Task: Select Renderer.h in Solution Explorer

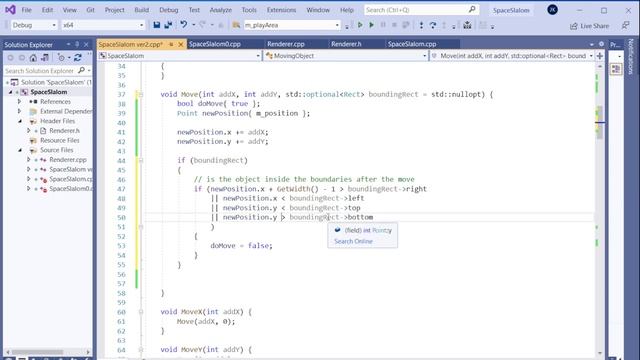Action: [64, 131]
